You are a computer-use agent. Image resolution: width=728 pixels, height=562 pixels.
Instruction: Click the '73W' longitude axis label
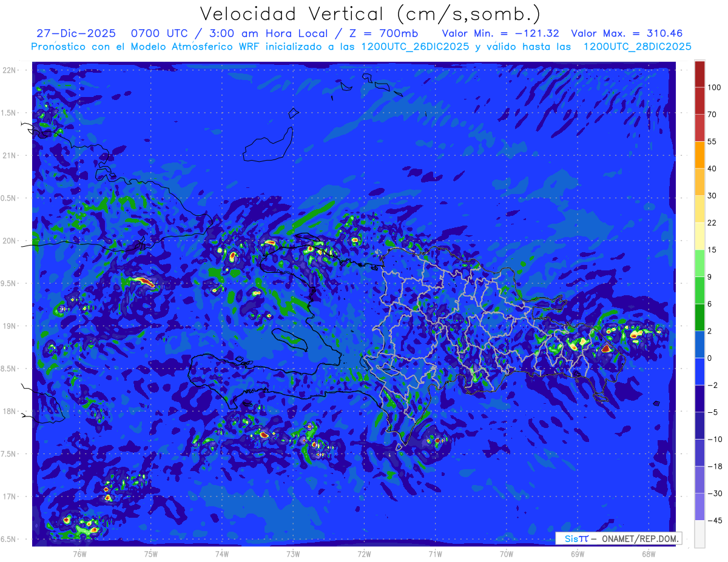(293, 554)
